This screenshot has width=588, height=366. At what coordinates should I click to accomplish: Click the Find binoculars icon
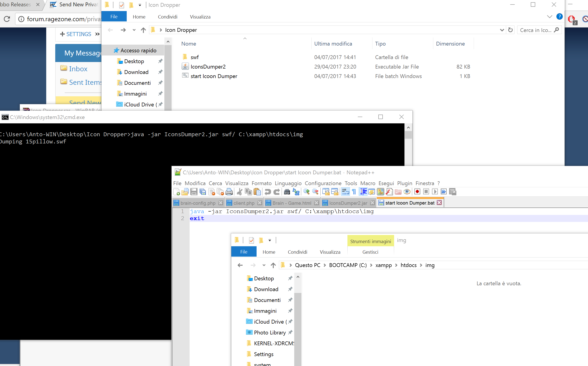(x=287, y=192)
